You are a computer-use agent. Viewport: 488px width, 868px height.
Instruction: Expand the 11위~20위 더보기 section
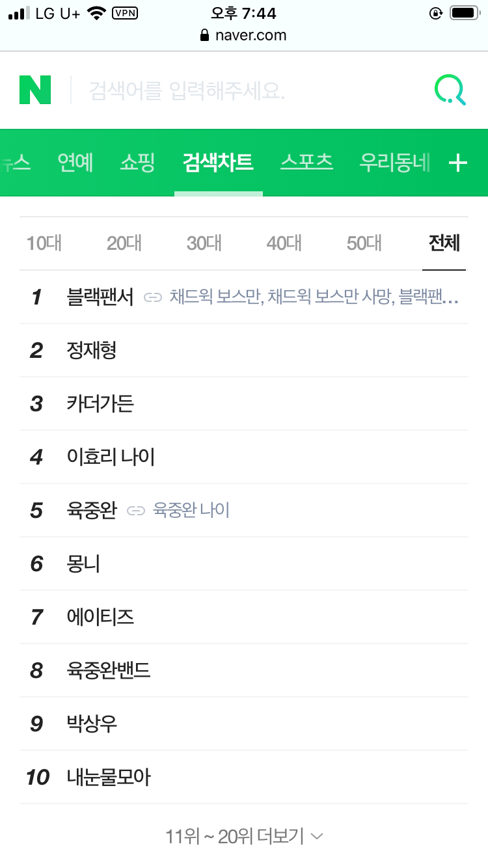[x=234, y=836]
